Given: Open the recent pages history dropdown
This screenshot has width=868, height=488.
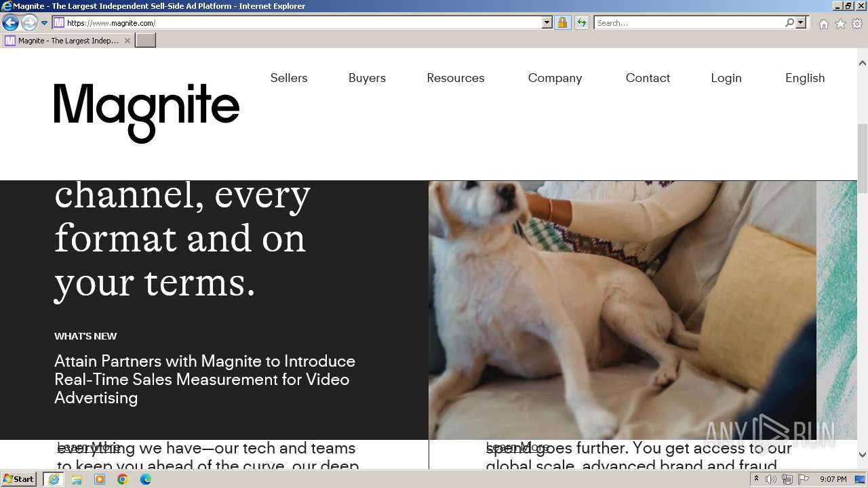Looking at the screenshot, I should click(x=44, y=23).
